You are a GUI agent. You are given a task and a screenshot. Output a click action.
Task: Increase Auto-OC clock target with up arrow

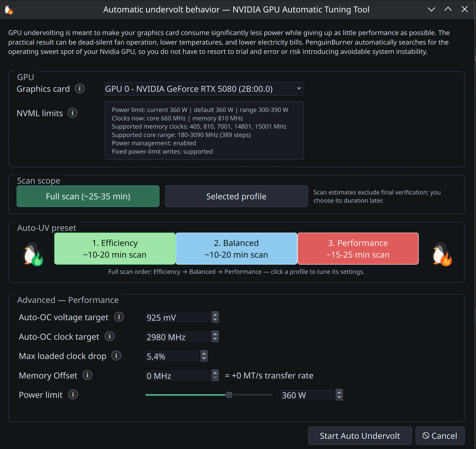click(215, 334)
